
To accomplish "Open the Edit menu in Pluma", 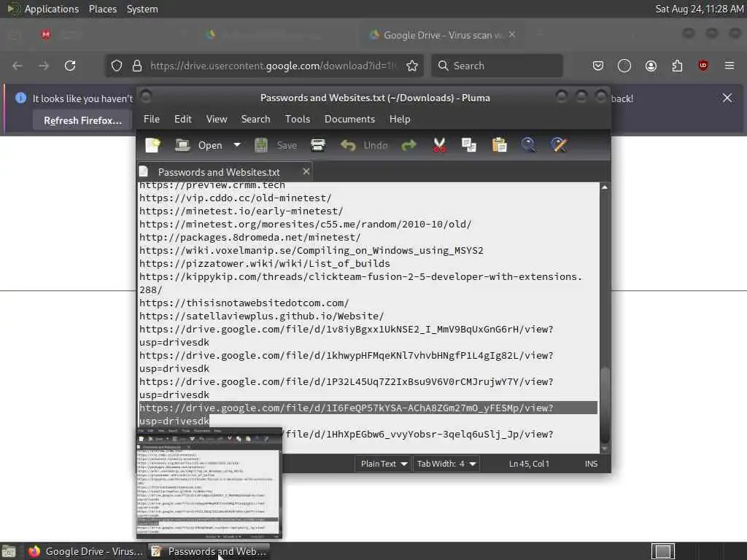I will [183, 119].
